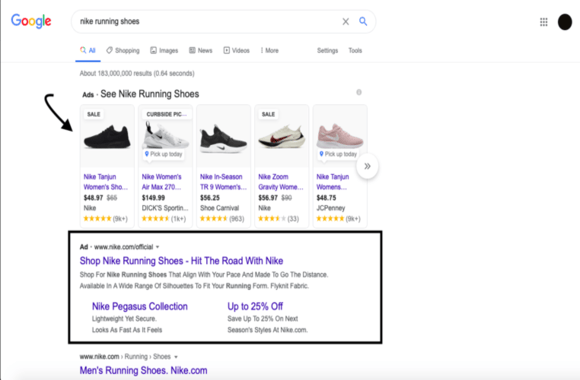Open Nike Tanjun Womens JCPenney link
This screenshot has height=380, width=580.
(333, 182)
